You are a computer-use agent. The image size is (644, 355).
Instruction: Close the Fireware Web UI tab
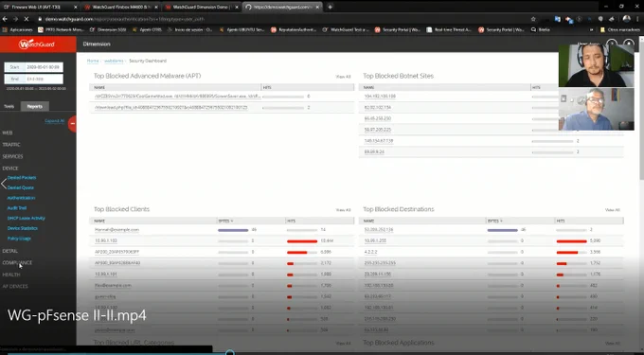(75, 7)
